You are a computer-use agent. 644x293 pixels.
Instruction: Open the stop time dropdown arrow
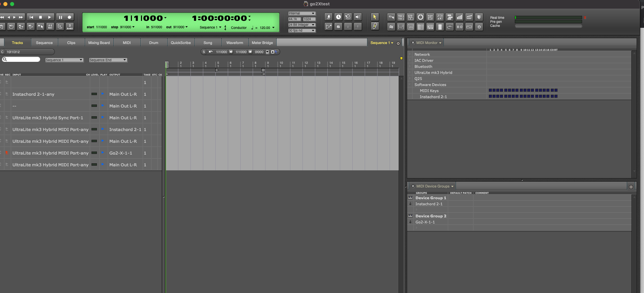coord(134,27)
